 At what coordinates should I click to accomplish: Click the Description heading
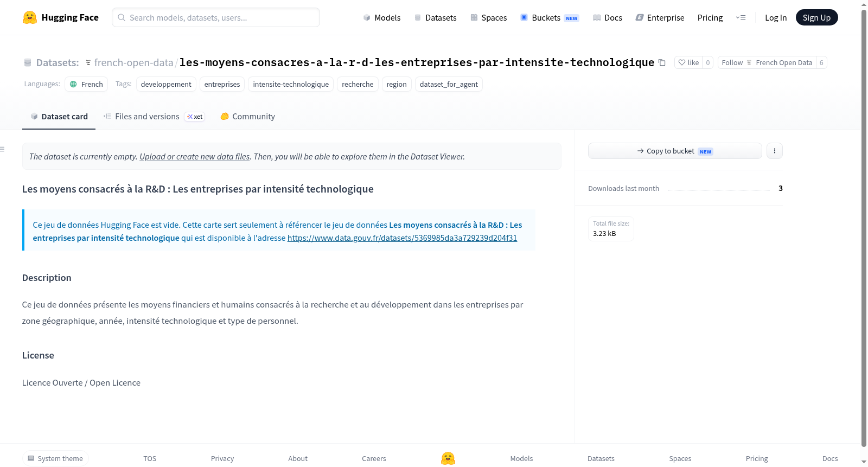point(47,278)
